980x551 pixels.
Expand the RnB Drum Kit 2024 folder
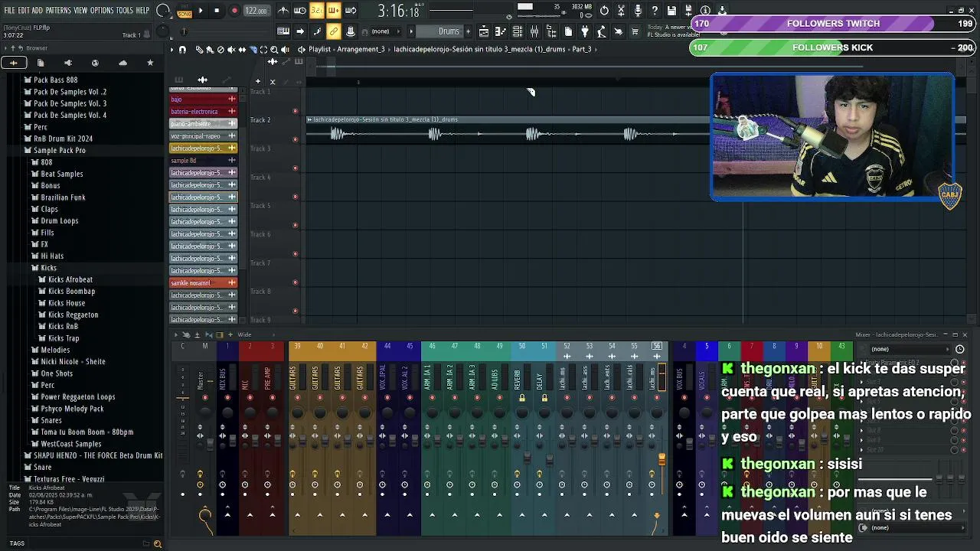[x=59, y=139]
